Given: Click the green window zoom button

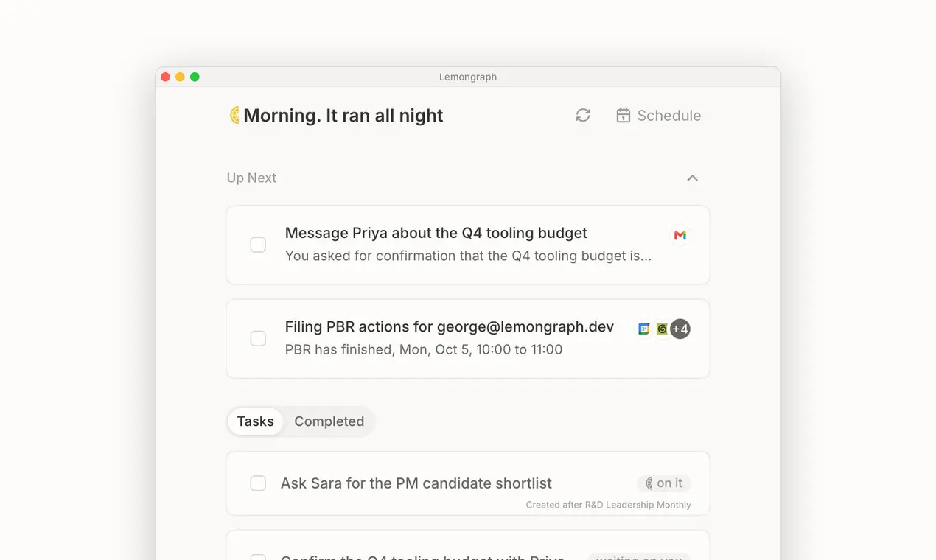Looking at the screenshot, I should 195,77.
